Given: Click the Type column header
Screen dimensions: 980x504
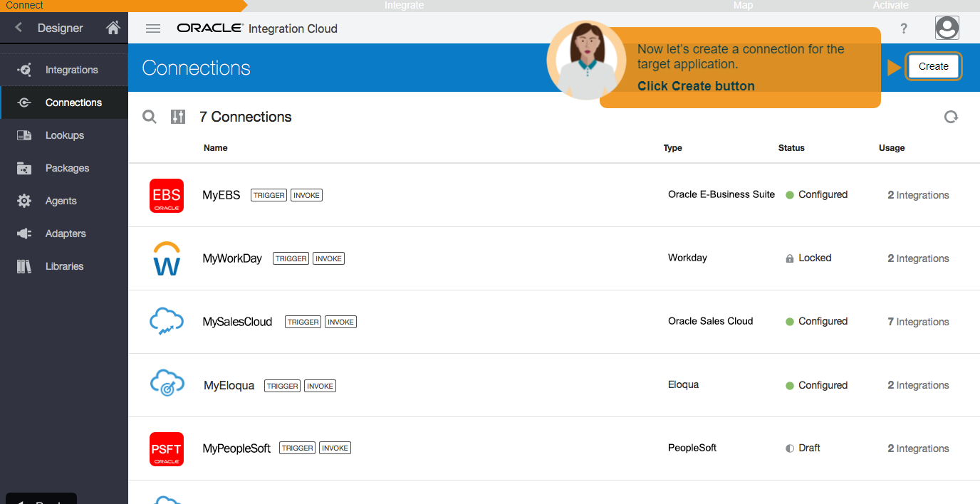Looking at the screenshot, I should (x=673, y=148).
